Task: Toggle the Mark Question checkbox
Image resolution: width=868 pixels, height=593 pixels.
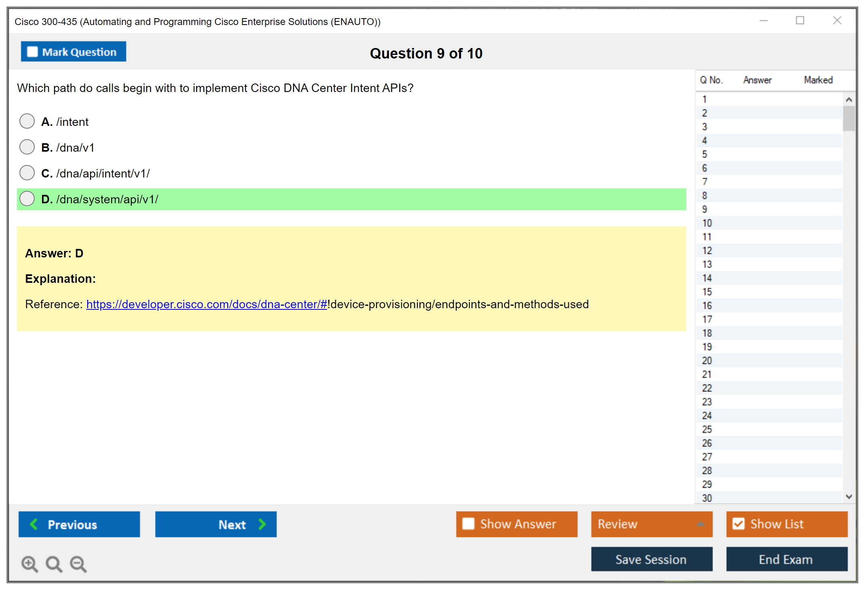Action: [x=32, y=52]
